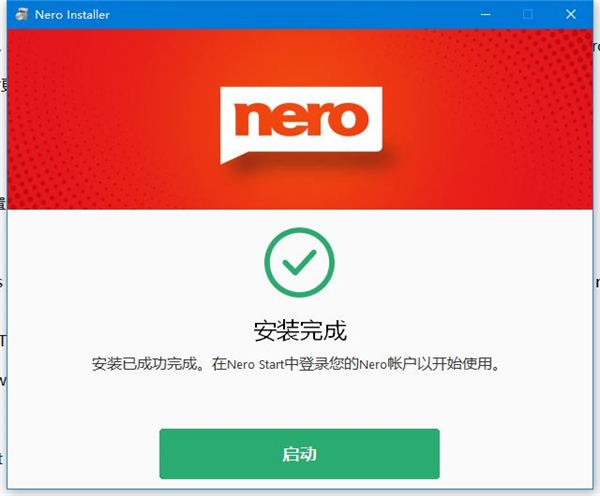The height and width of the screenshot is (496, 600).
Task: Click the greyed-out maximize window button
Action: [528, 15]
